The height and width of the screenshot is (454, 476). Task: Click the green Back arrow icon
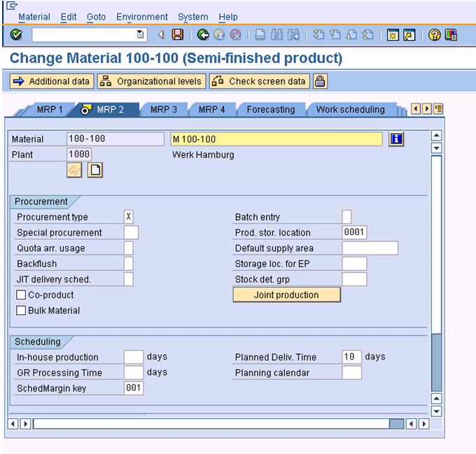pos(203,34)
